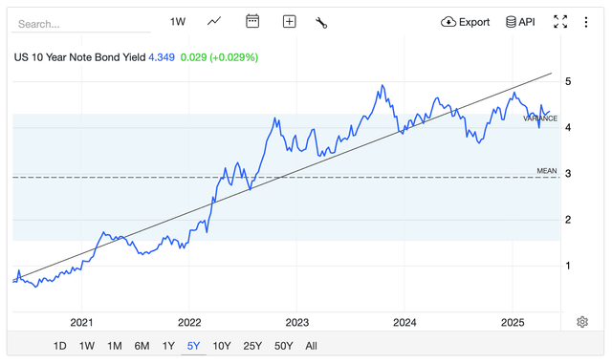
Task: Open chart settings gear icon
Action: [x=582, y=322]
